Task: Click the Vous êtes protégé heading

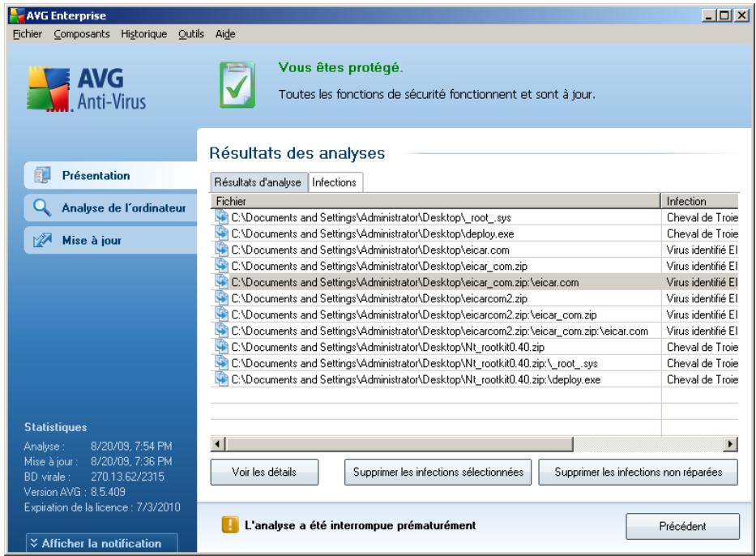Action: 340,67
